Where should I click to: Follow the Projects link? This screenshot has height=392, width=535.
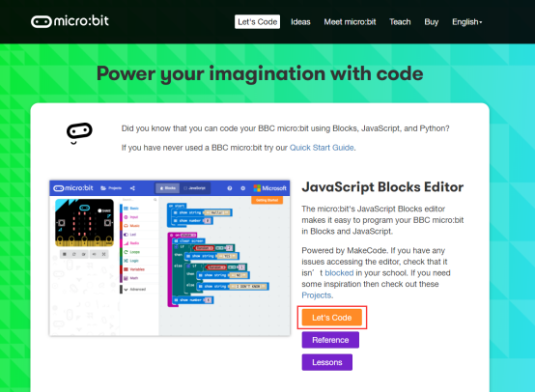317,295
